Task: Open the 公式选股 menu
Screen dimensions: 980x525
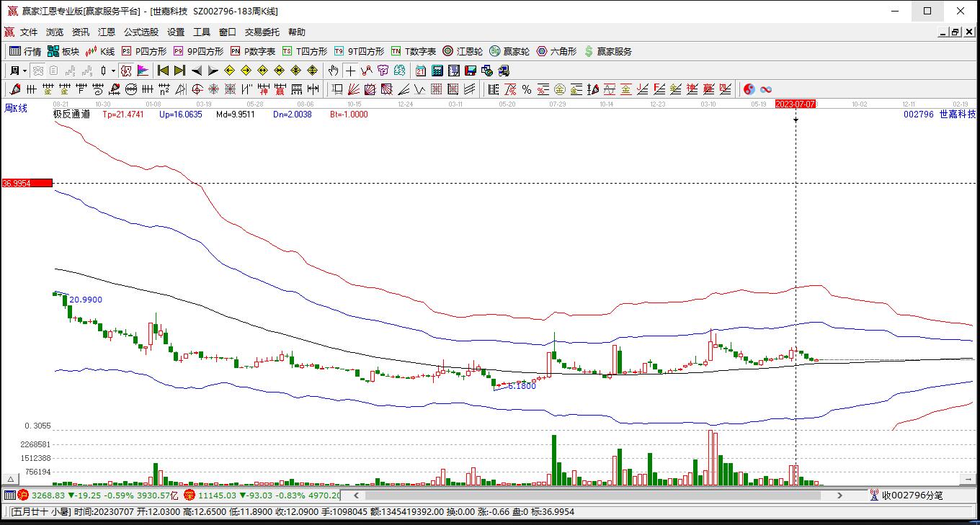Action: pos(141,32)
